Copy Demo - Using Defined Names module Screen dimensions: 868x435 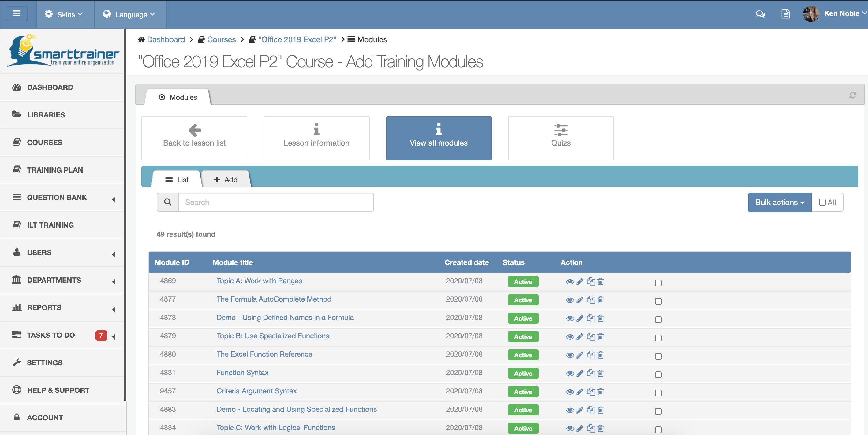[x=591, y=318]
